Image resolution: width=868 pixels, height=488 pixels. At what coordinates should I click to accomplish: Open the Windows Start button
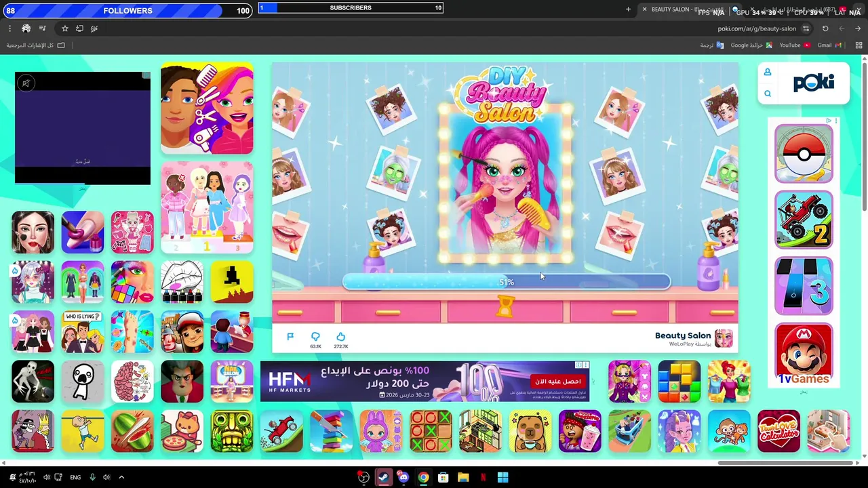point(502,477)
